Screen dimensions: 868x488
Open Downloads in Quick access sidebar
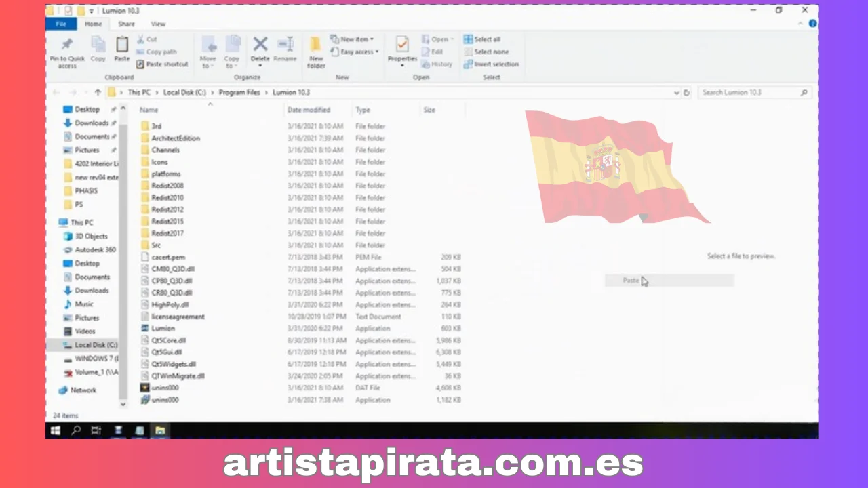coord(92,123)
